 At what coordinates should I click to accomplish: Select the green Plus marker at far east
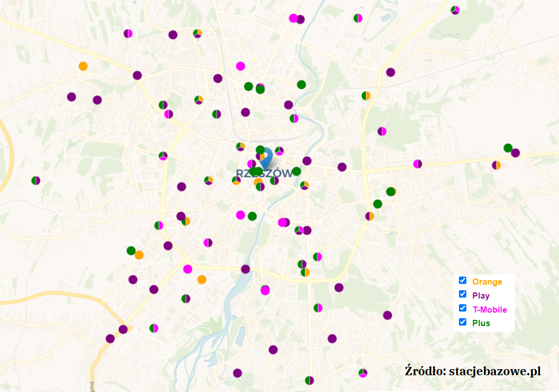(508, 148)
